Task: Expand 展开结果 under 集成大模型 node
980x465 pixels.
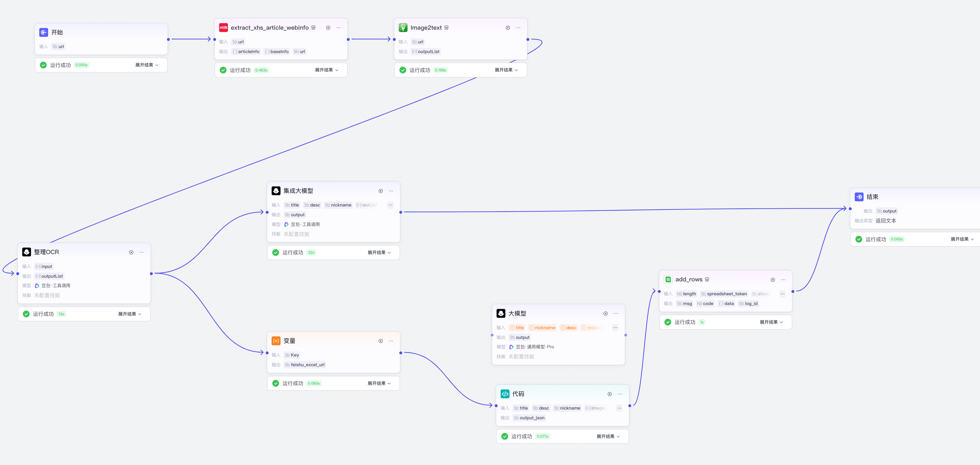Action: (379, 252)
